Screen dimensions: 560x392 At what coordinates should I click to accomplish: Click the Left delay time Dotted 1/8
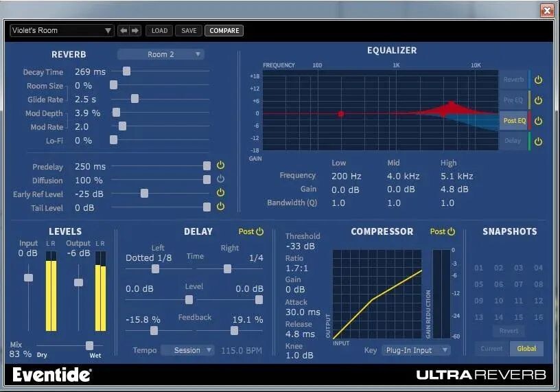[x=148, y=258]
